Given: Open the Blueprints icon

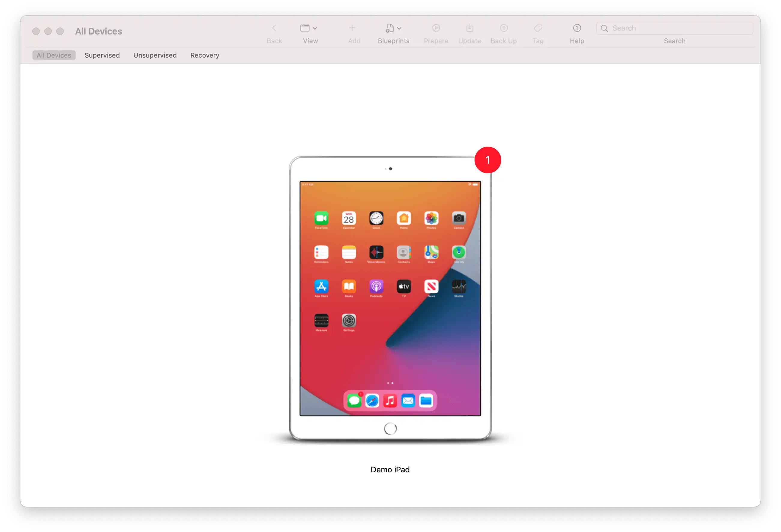Looking at the screenshot, I should (x=390, y=28).
